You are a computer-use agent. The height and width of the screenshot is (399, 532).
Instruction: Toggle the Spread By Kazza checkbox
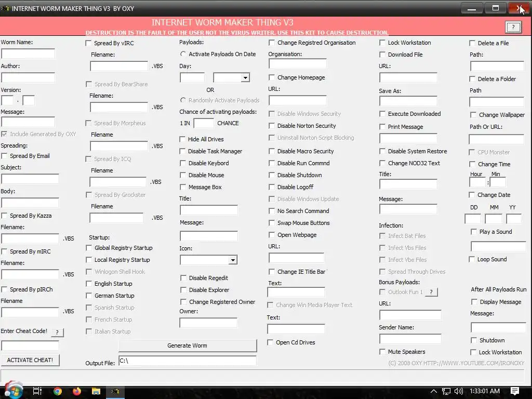pos(4,216)
